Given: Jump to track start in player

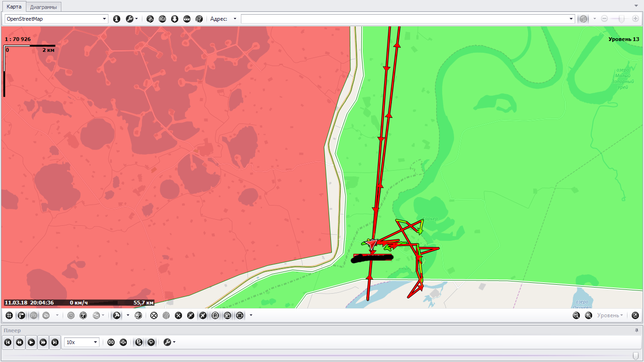Looking at the screenshot, I should click(8, 342).
